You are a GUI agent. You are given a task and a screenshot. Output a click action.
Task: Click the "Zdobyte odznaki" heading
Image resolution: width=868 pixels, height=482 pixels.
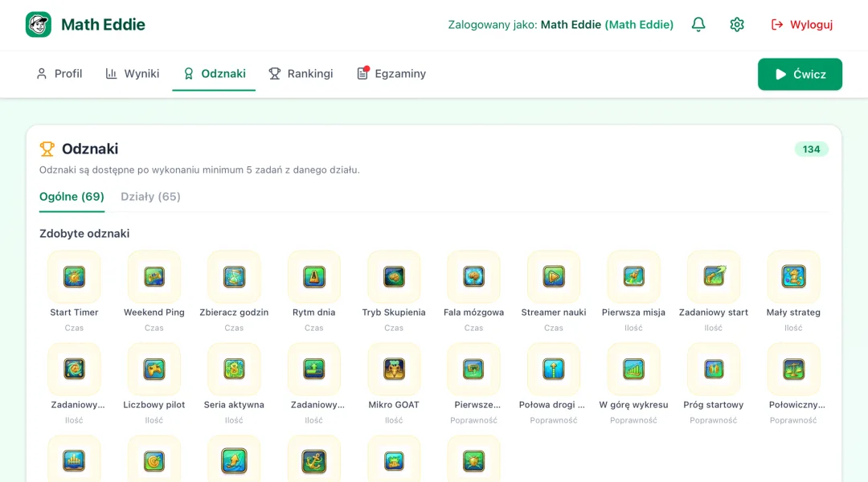pyautogui.click(x=84, y=234)
